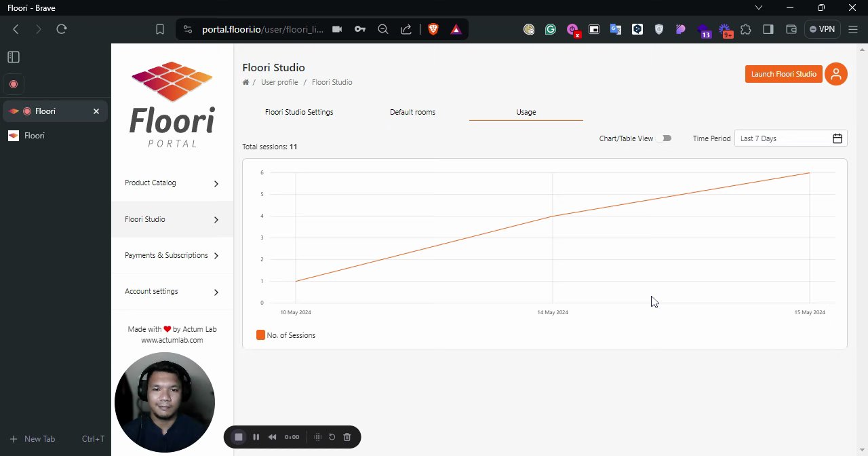
Task: Click the camera icon in address bar
Action: pos(337,29)
